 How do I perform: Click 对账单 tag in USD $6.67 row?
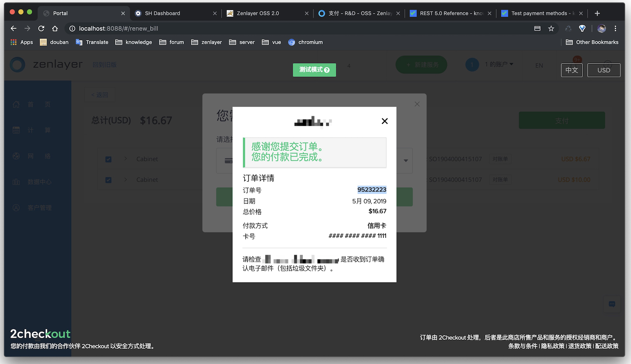[x=500, y=159]
